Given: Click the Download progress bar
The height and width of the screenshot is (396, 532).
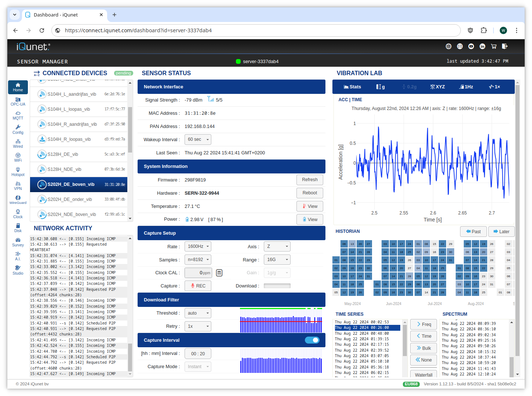Looking at the screenshot, I should [x=277, y=286].
